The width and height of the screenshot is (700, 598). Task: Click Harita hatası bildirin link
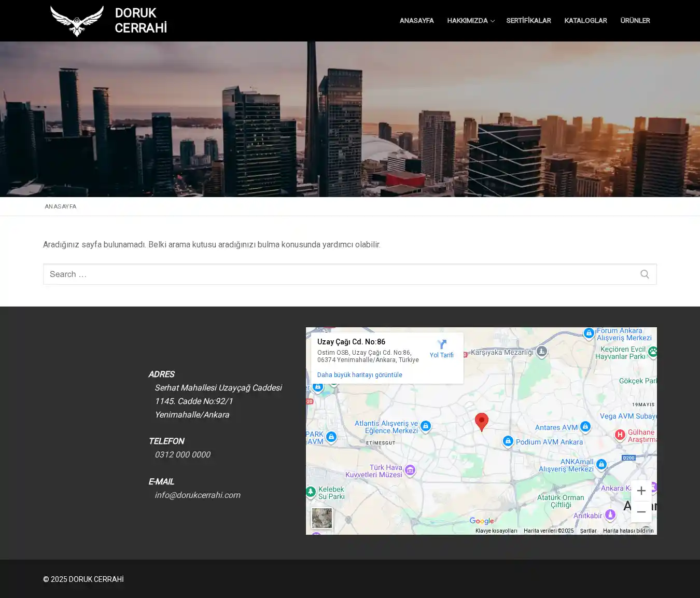(628, 531)
